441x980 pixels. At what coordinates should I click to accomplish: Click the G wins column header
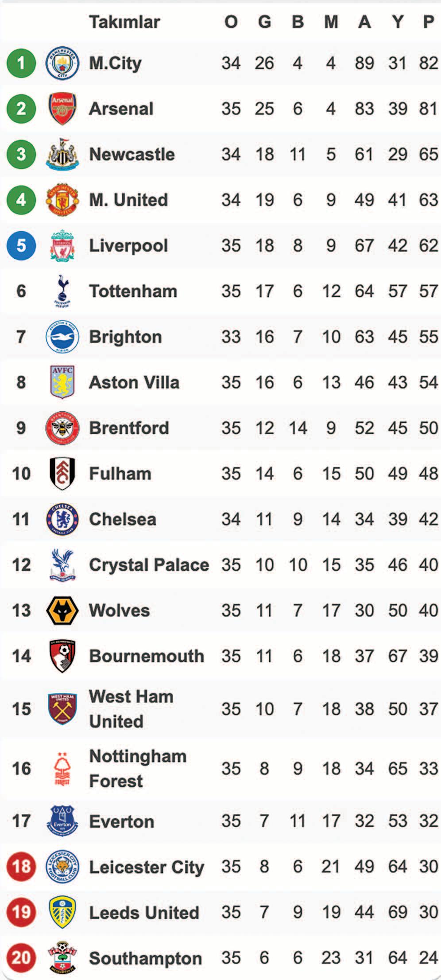point(264,22)
